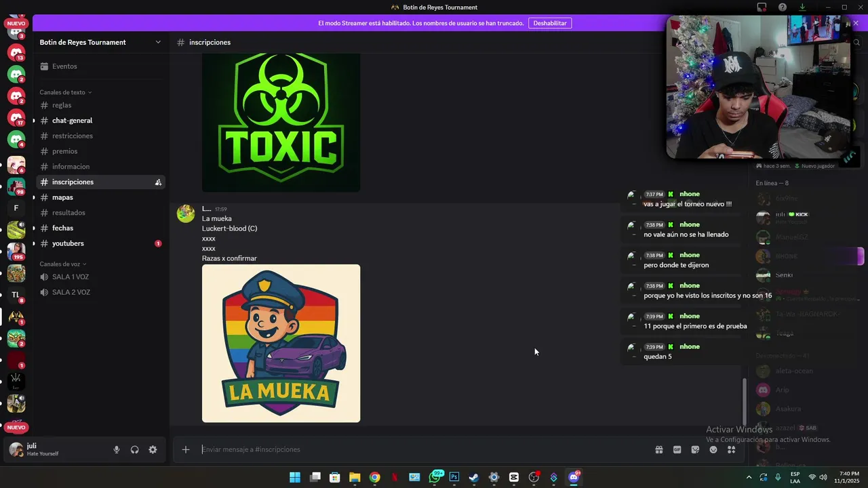
Task: Click the plus attachment button
Action: pos(185,449)
